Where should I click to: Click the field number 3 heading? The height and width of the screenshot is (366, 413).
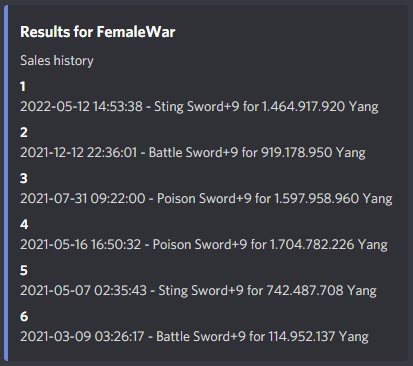tap(24, 179)
